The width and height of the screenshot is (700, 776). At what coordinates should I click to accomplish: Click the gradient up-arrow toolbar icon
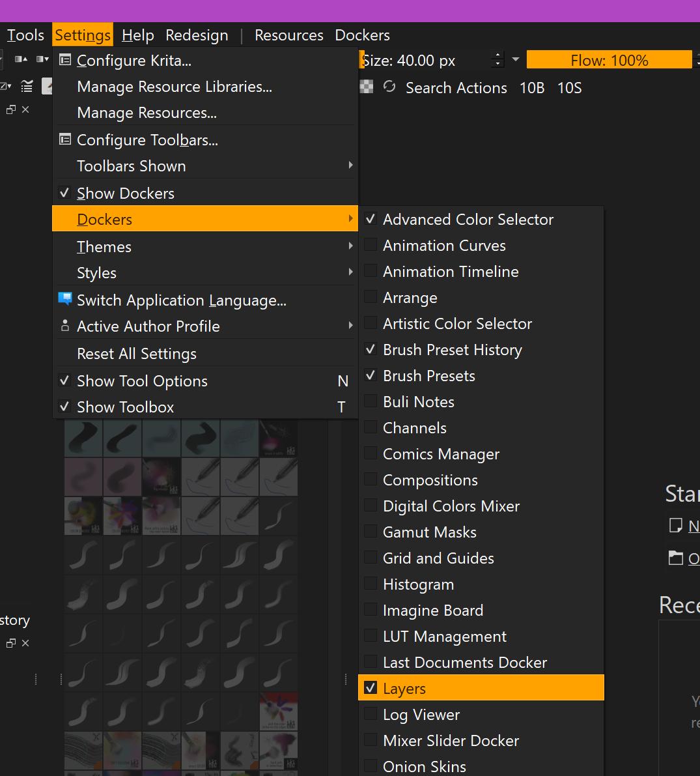(x=20, y=59)
